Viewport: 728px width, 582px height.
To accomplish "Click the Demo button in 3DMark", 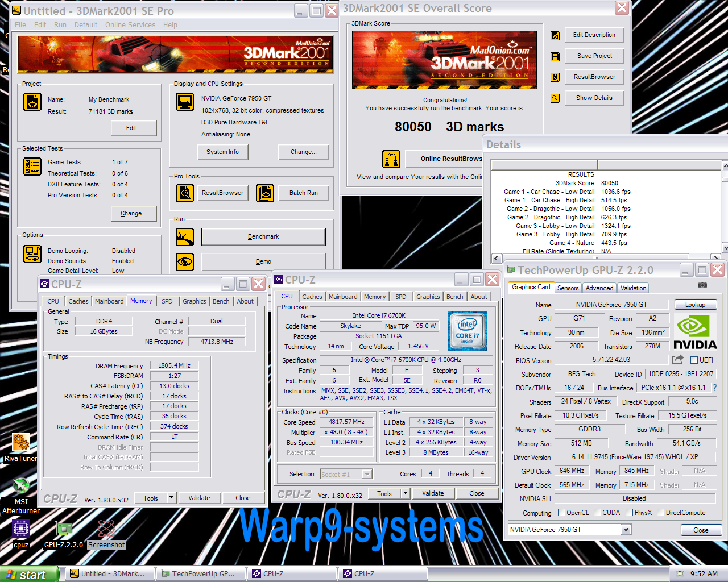I will pos(263,262).
